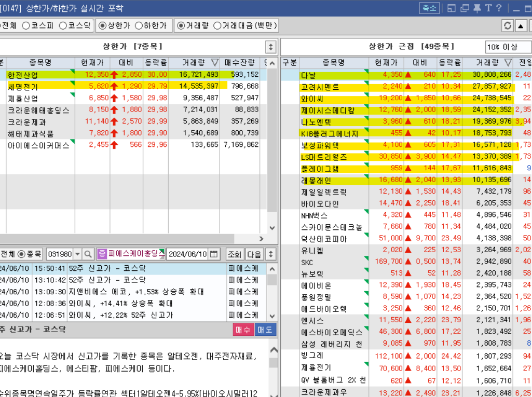Click the red 매수 button
This screenshot has height=397, width=532.
pos(243,330)
